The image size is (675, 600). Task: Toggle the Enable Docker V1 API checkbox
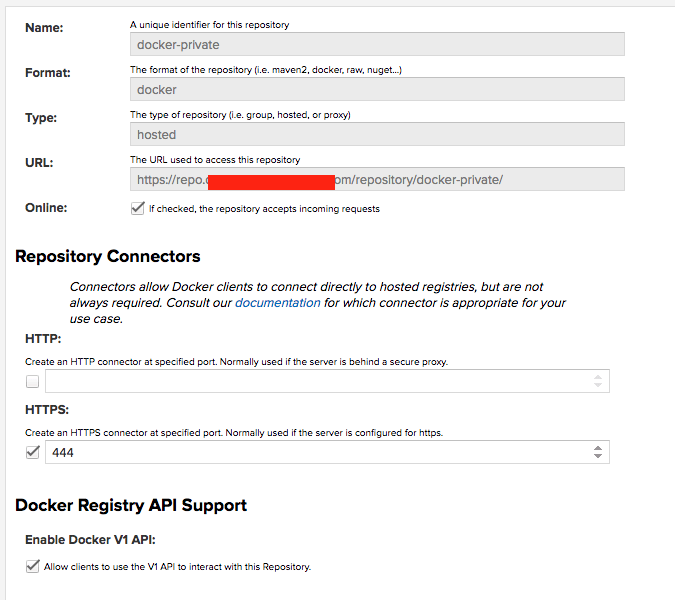[33, 567]
